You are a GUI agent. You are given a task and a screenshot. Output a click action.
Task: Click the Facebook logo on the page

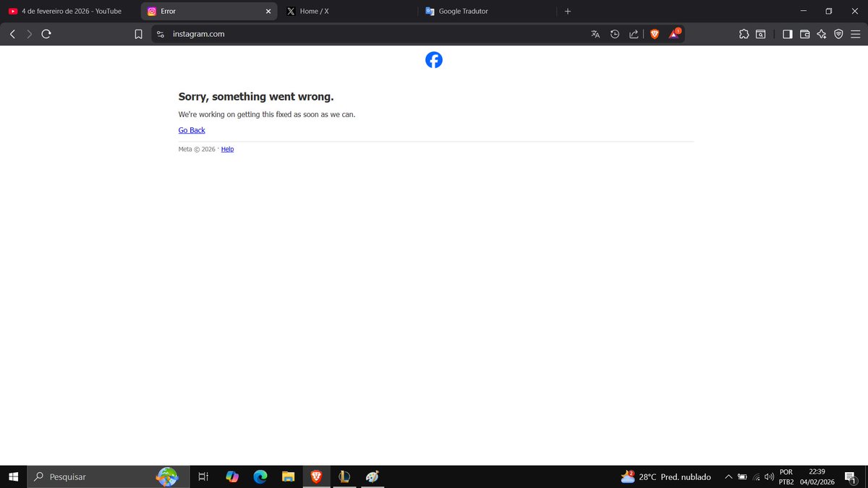pos(434,60)
